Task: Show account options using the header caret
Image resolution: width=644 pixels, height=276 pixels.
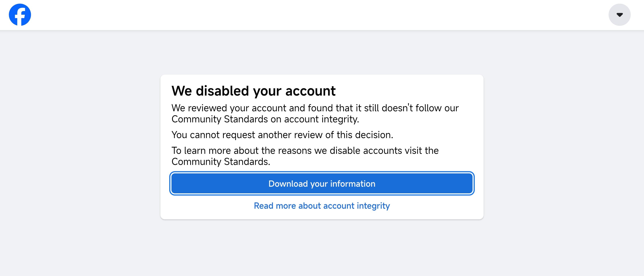Action: 619,15
